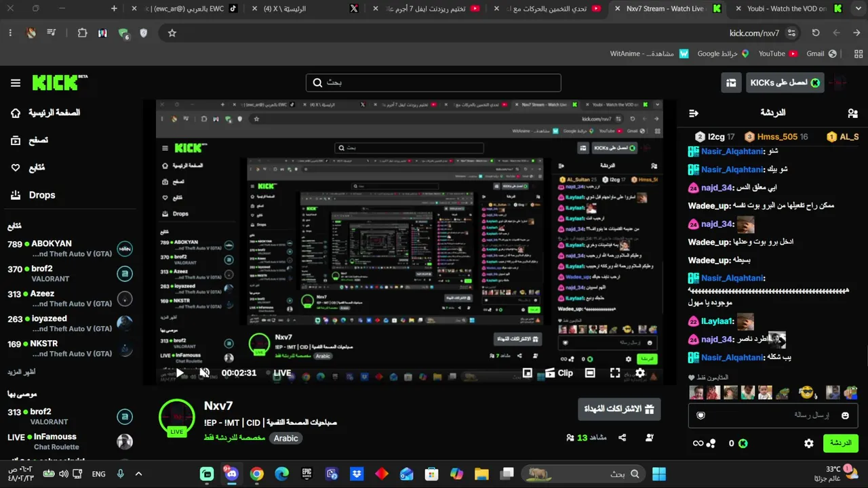Open site information icon in address bar
The width and height of the screenshot is (868, 488).
(x=791, y=33)
